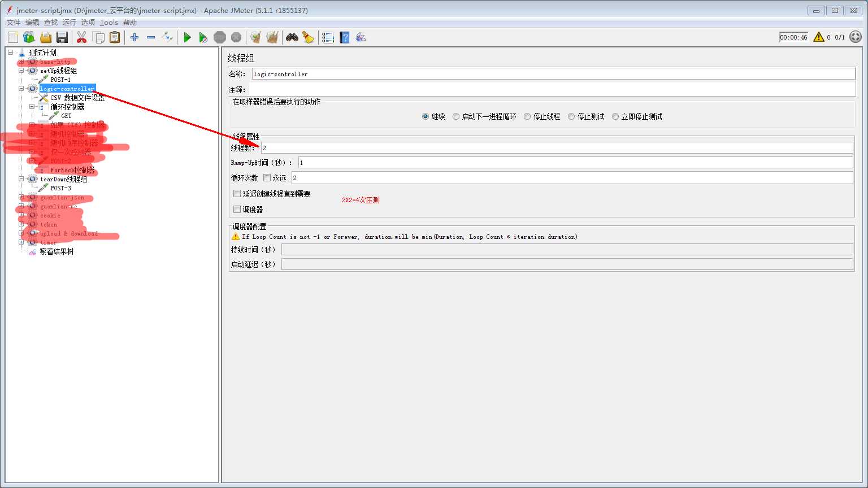The height and width of the screenshot is (488, 868).
Task: Open Search with binoculars icon
Action: (292, 37)
